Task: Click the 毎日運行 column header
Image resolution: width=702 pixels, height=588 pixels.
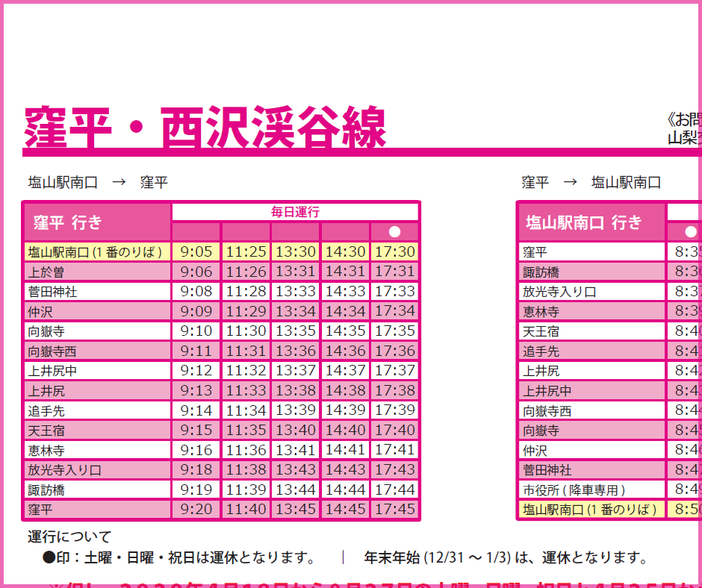Action: point(295,212)
